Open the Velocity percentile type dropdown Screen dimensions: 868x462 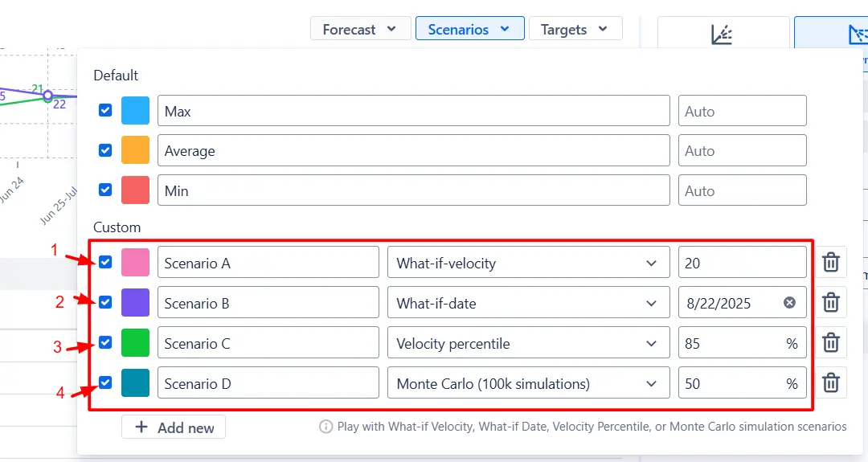tap(528, 342)
